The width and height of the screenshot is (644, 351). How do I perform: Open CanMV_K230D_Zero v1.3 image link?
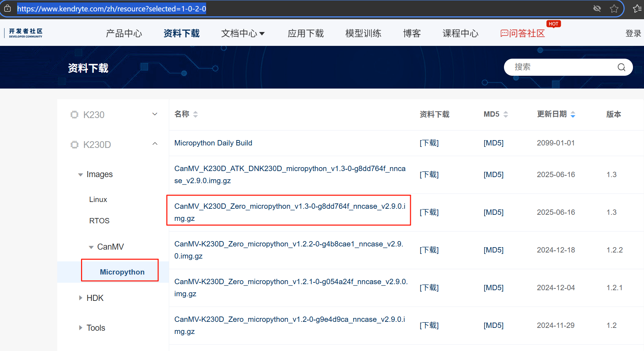(x=290, y=212)
